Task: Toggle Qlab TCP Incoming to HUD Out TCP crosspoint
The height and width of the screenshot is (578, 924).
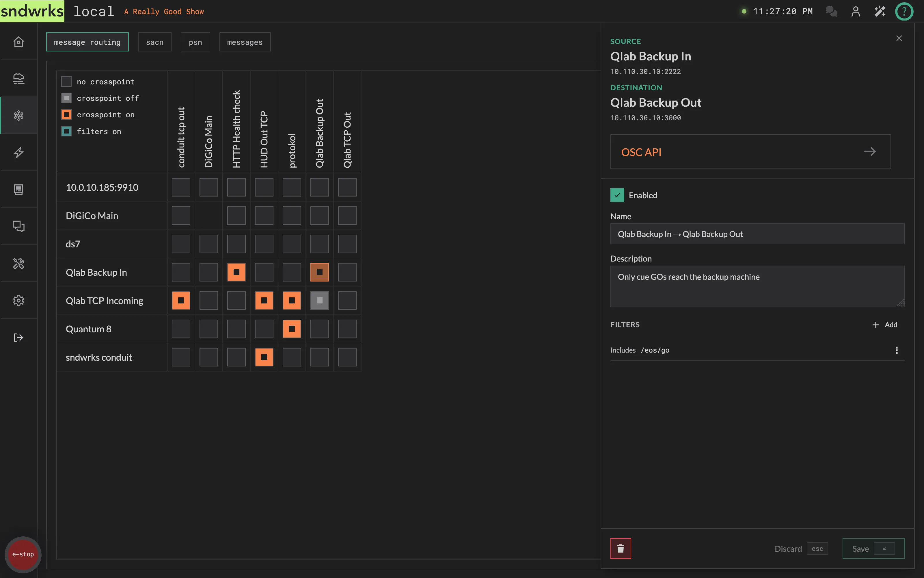Action: [x=264, y=301]
